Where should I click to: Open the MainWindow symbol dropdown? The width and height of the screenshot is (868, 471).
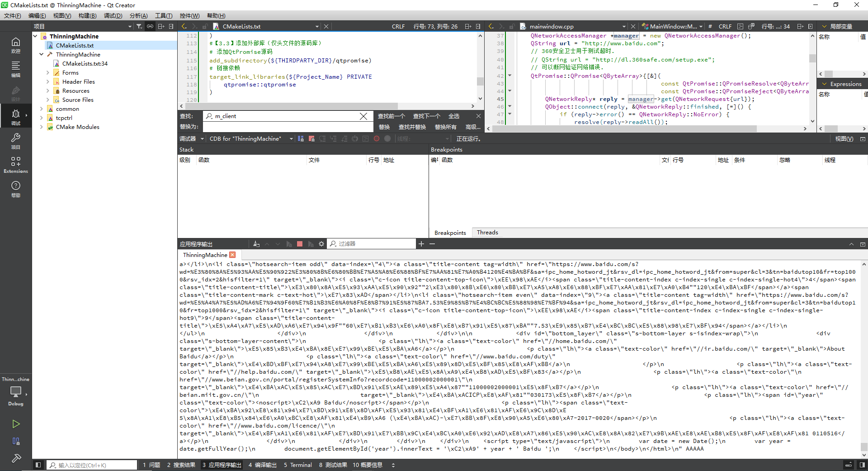point(673,26)
